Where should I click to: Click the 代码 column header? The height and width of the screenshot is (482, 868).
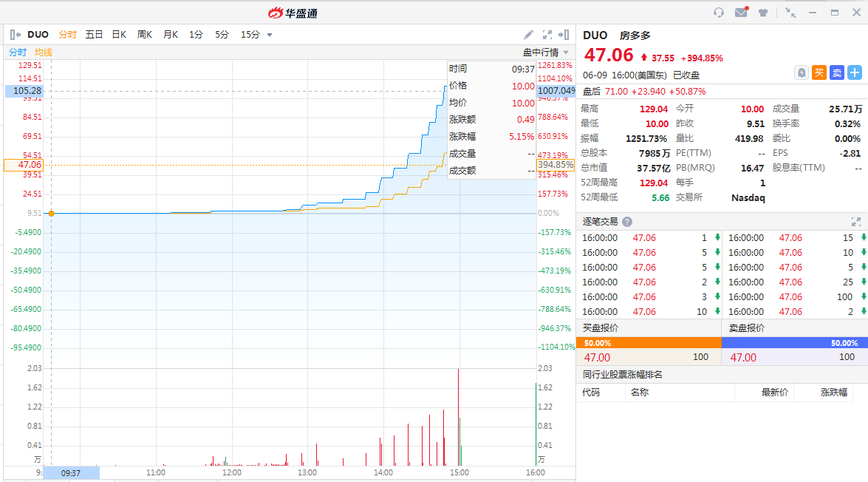(x=591, y=393)
